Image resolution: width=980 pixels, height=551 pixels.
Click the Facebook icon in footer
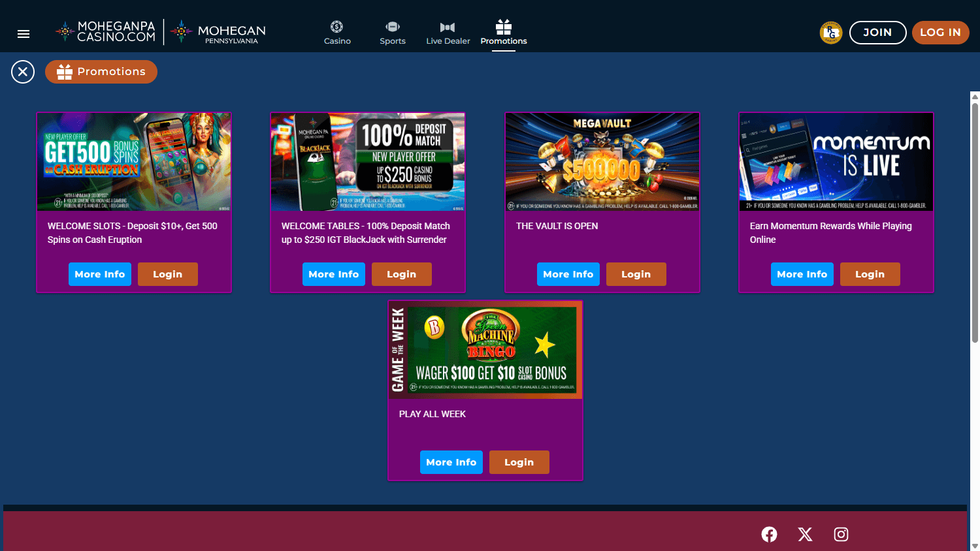click(769, 534)
